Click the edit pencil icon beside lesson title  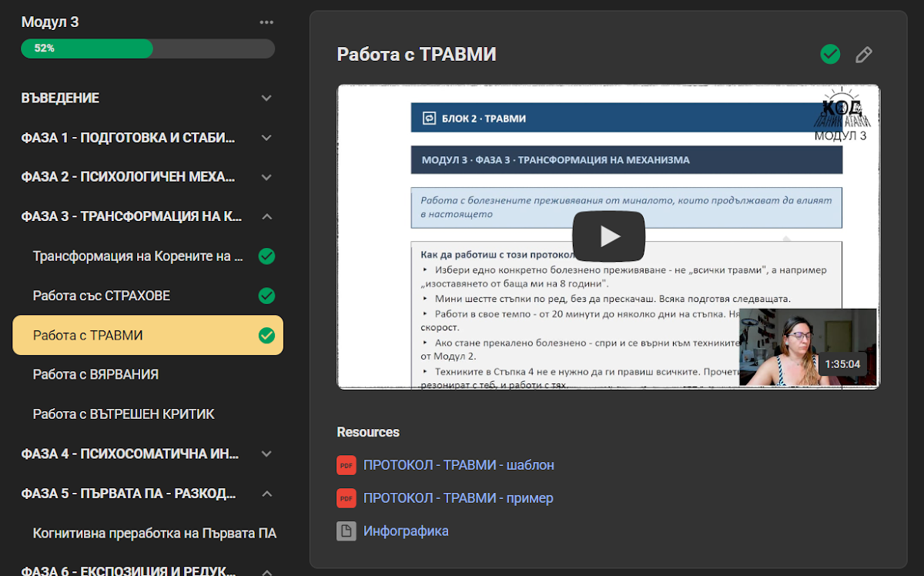tap(864, 55)
